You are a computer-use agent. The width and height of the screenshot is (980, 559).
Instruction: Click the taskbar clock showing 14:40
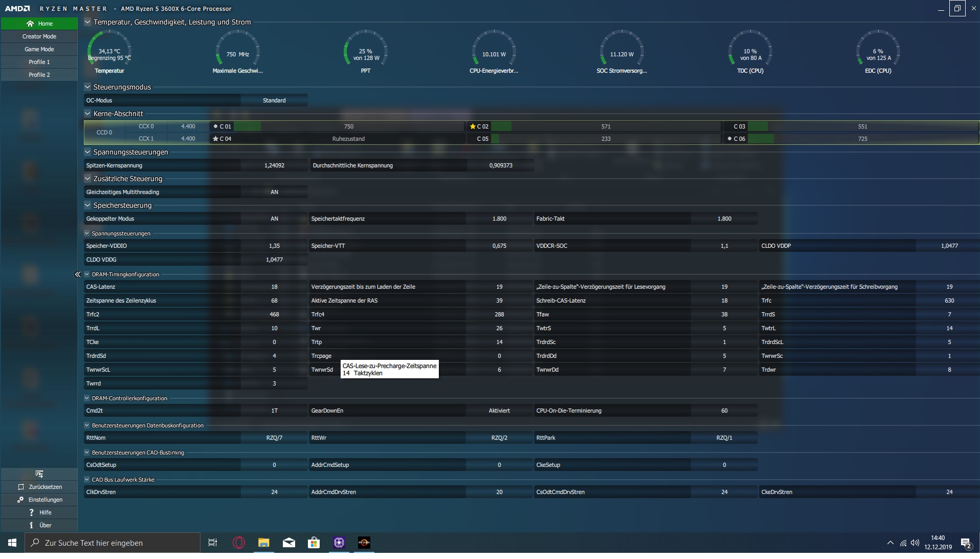coord(938,543)
